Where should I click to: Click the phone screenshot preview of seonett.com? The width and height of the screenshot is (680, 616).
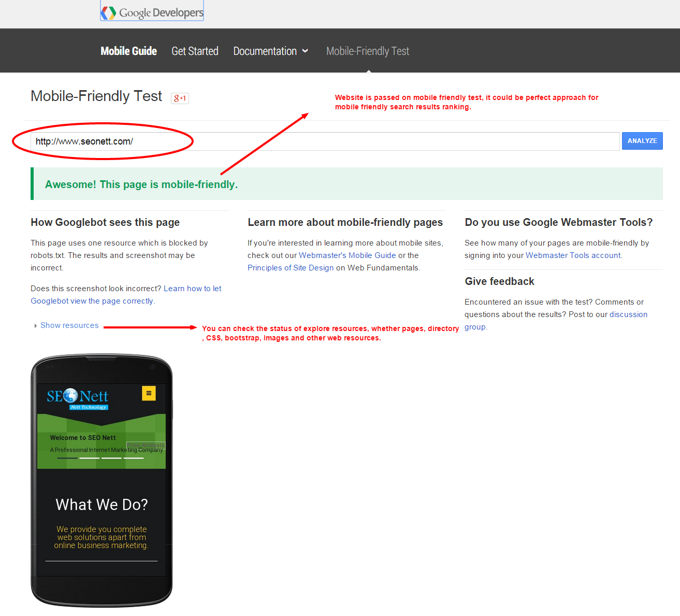click(102, 480)
